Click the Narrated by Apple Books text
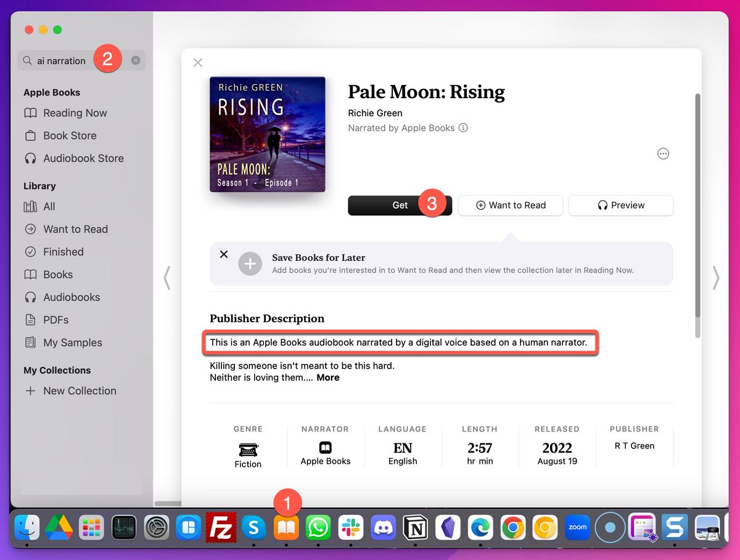The image size is (740, 560). click(x=401, y=128)
